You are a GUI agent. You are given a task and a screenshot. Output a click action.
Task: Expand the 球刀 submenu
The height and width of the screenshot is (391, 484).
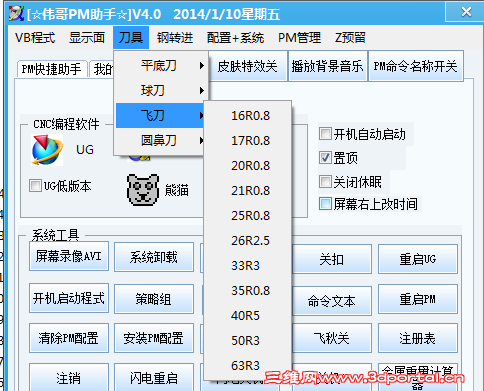(x=161, y=90)
